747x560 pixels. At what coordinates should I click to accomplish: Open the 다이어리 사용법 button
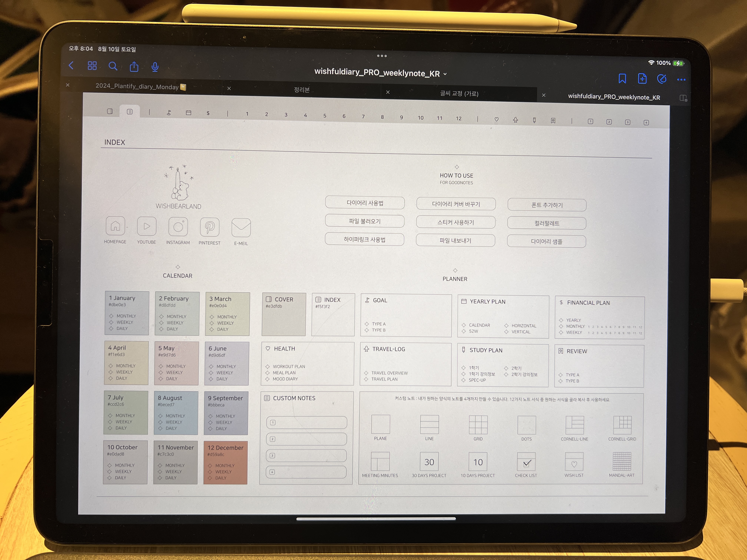pyautogui.click(x=365, y=203)
